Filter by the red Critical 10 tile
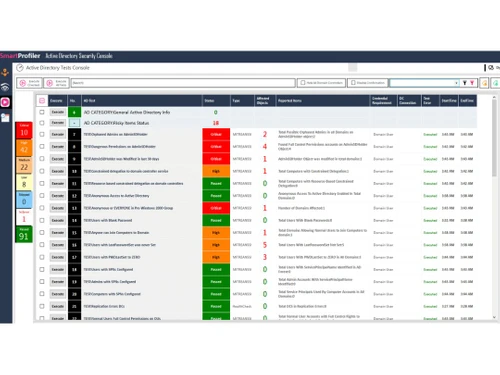This screenshot has width=500, height=375. click(x=24, y=130)
